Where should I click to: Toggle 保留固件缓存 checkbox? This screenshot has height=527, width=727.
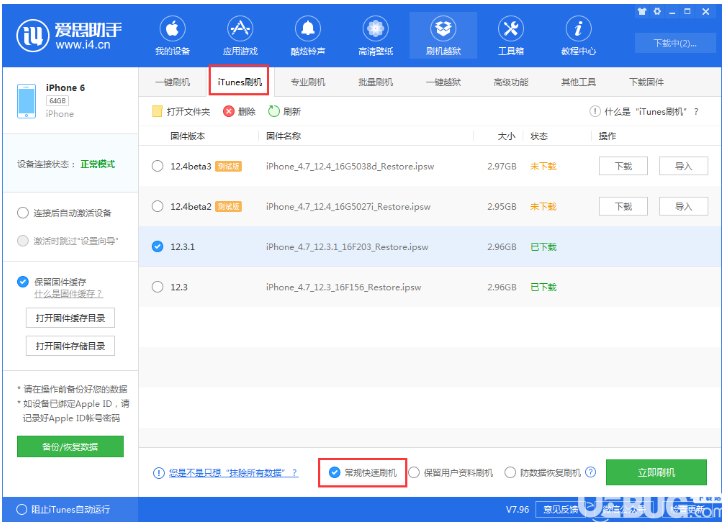pyautogui.click(x=23, y=281)
